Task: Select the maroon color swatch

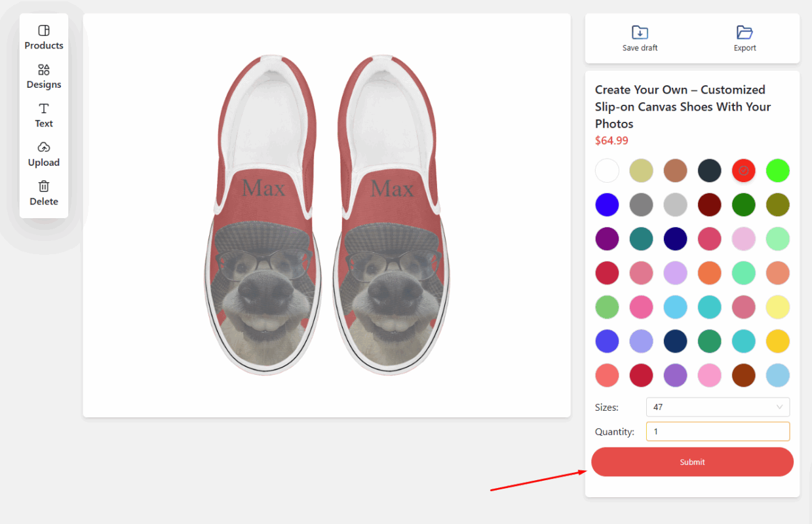Action: pos(709,205)
